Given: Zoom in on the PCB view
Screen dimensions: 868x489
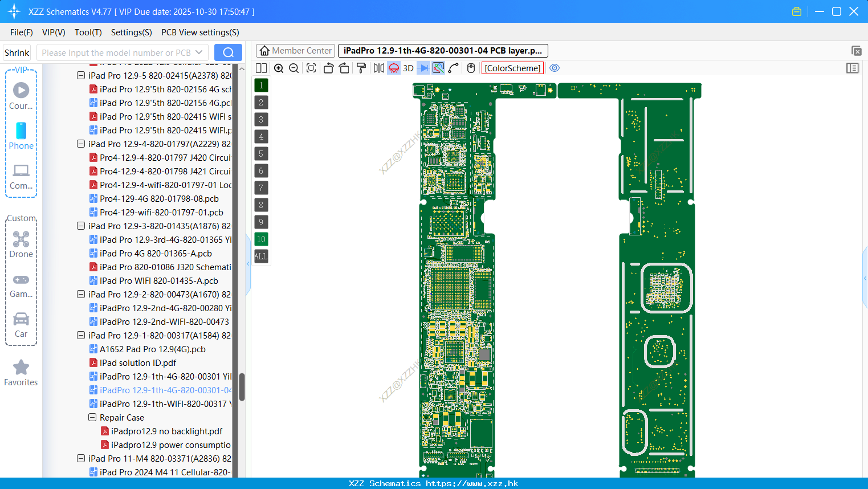Looking at the screenshot, I should [279, 68].
